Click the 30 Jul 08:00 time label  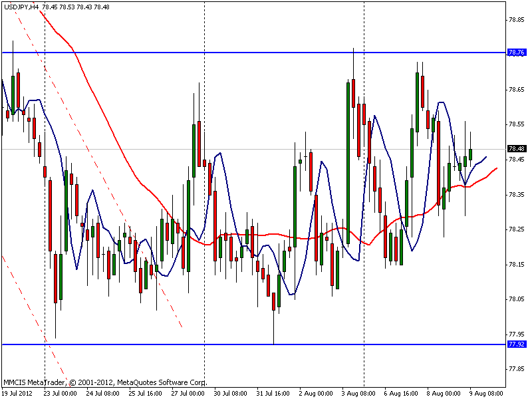[230, 393]
